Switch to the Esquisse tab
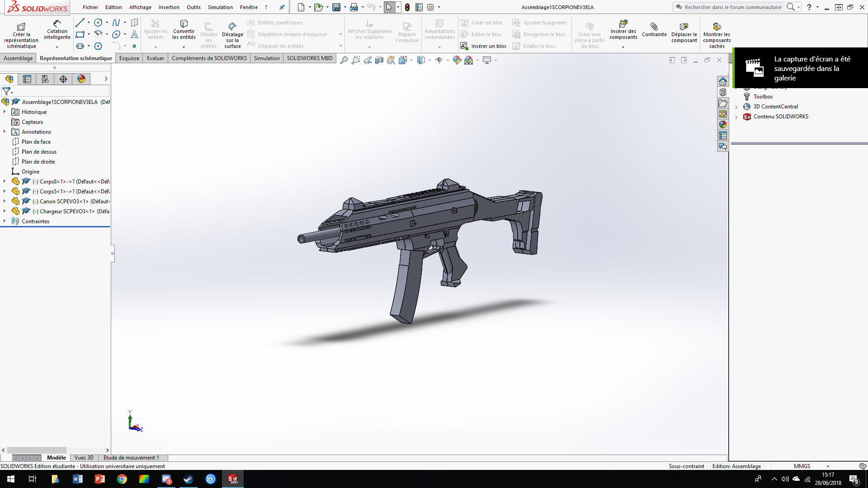Screen dimensions: 868x488 tap(129, 58)
